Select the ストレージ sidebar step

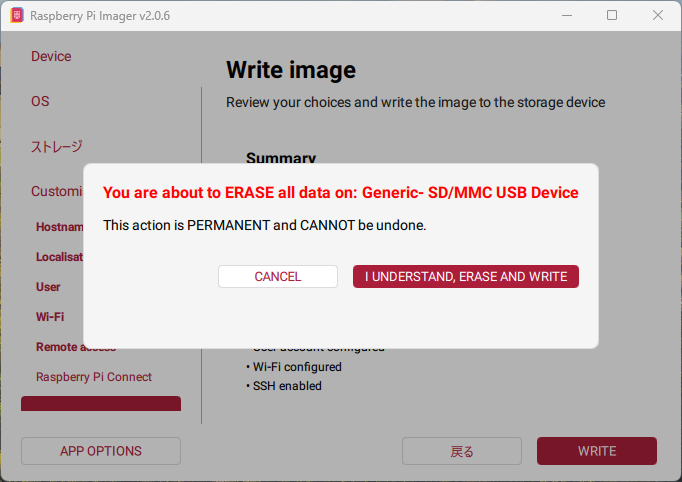pos(57,146)
